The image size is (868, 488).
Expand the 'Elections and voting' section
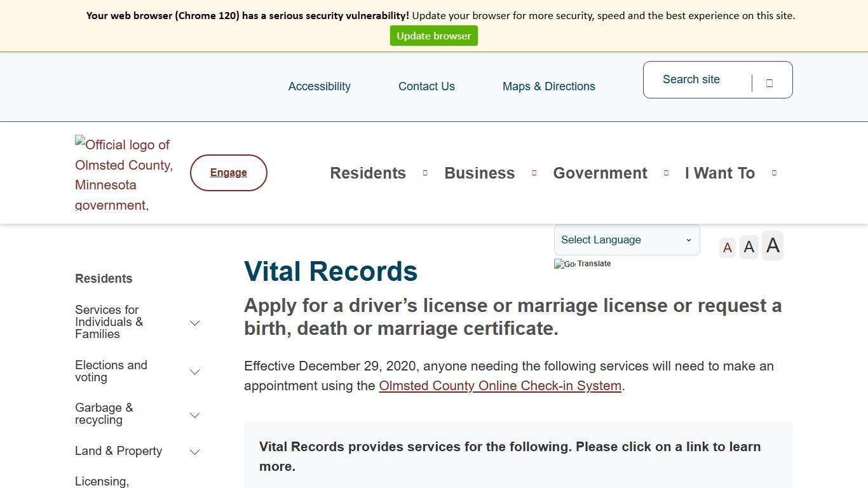pyautogui.click(x=194, y=371)
